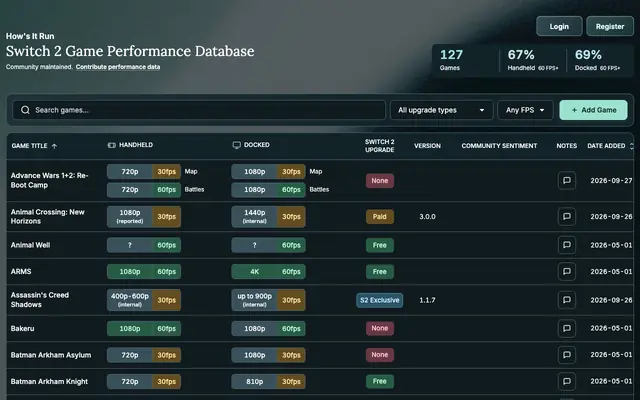
Task: Click the search magnifier icon
Action: pos(25,110)
